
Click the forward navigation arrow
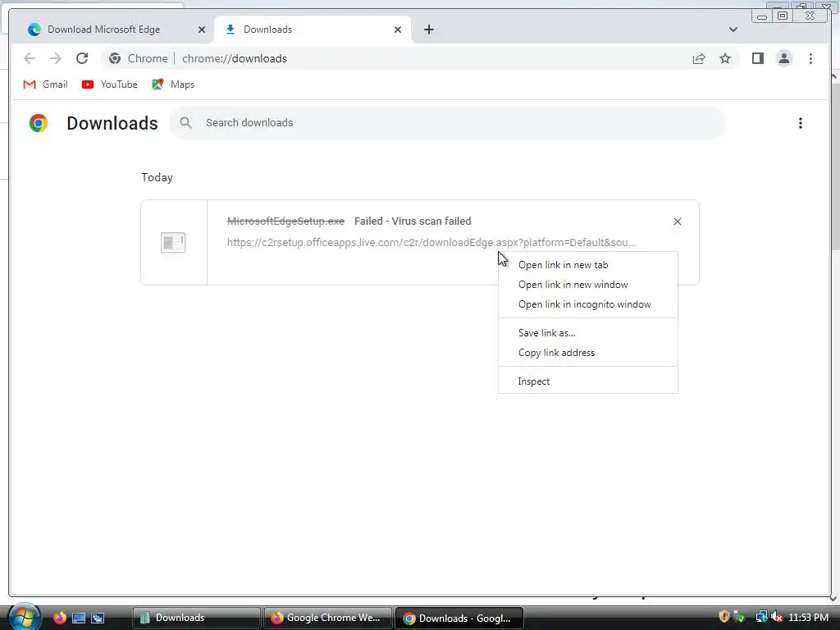[x=56, y=58]
